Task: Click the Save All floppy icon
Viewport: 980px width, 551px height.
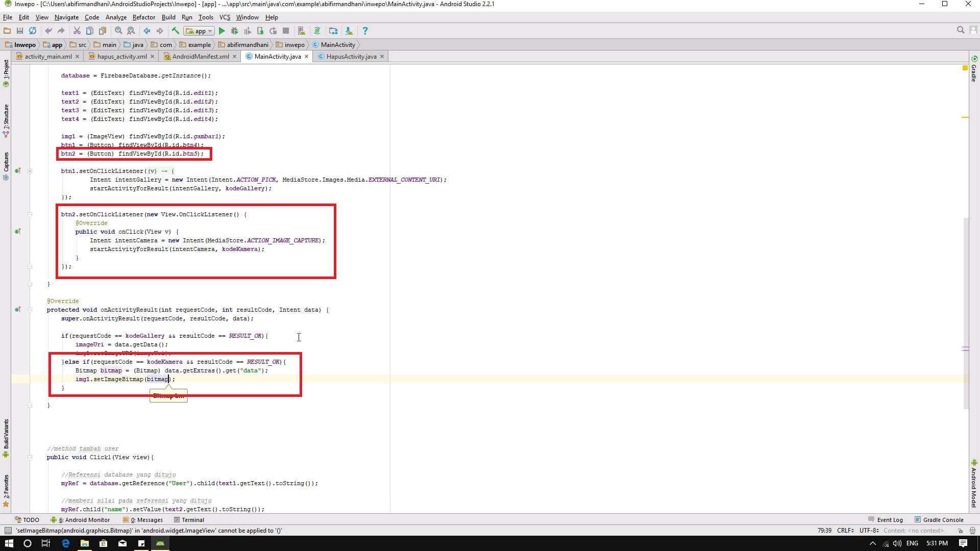Action: [x=20, y=31]
